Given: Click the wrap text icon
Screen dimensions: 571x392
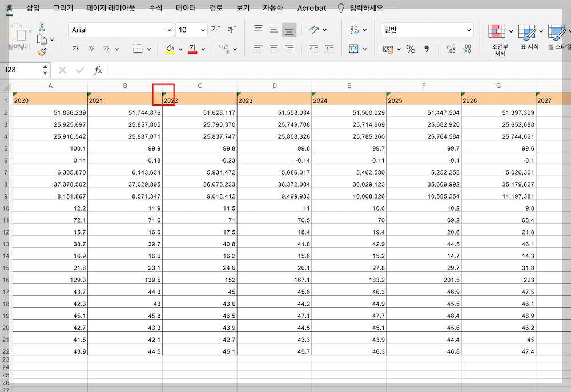Looking at the screenshot, I should pos(355,30).
